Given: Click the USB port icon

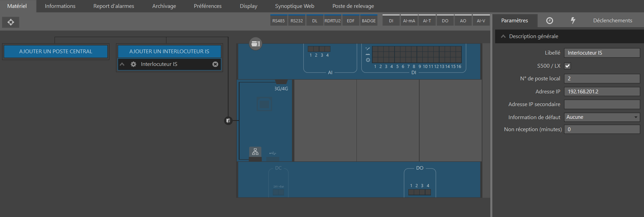Looking at the screenshot, I should [273, 153].
